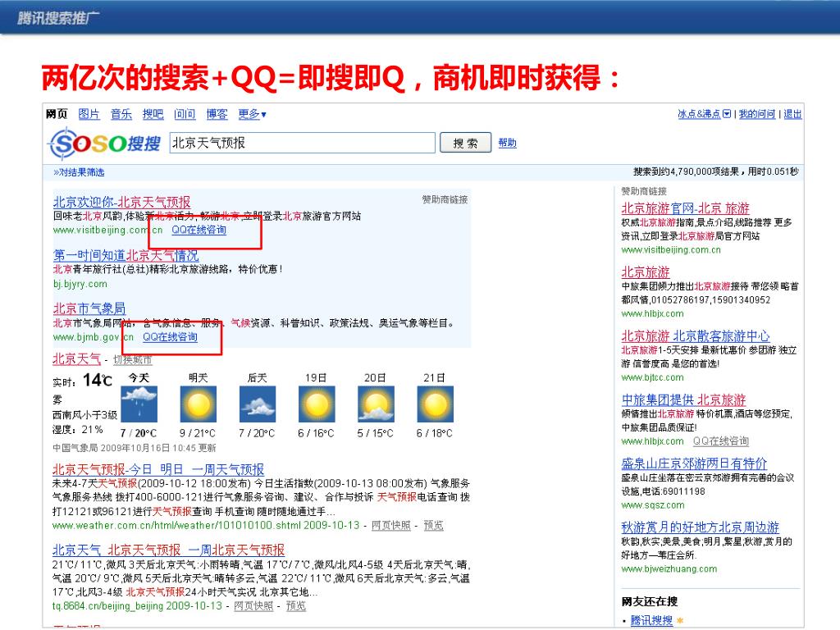
Task: Click the 搜索 button
Action: (x=465, y=143)
